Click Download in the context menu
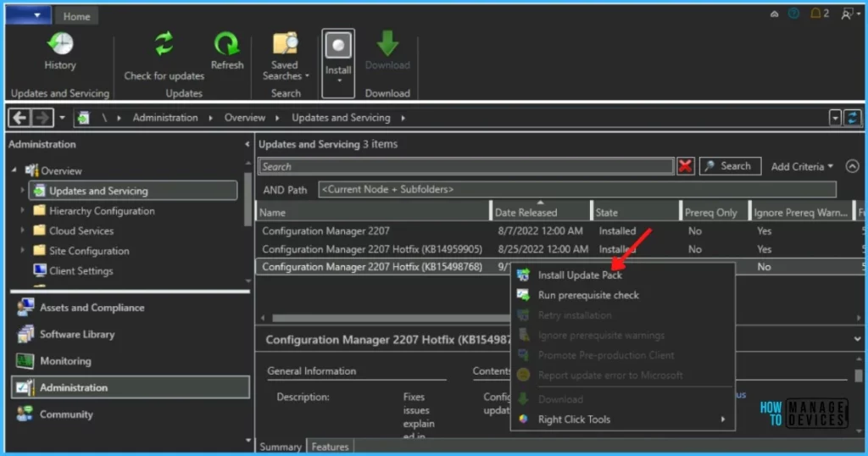Screen dimensions: 868x456 coord(623,399)
